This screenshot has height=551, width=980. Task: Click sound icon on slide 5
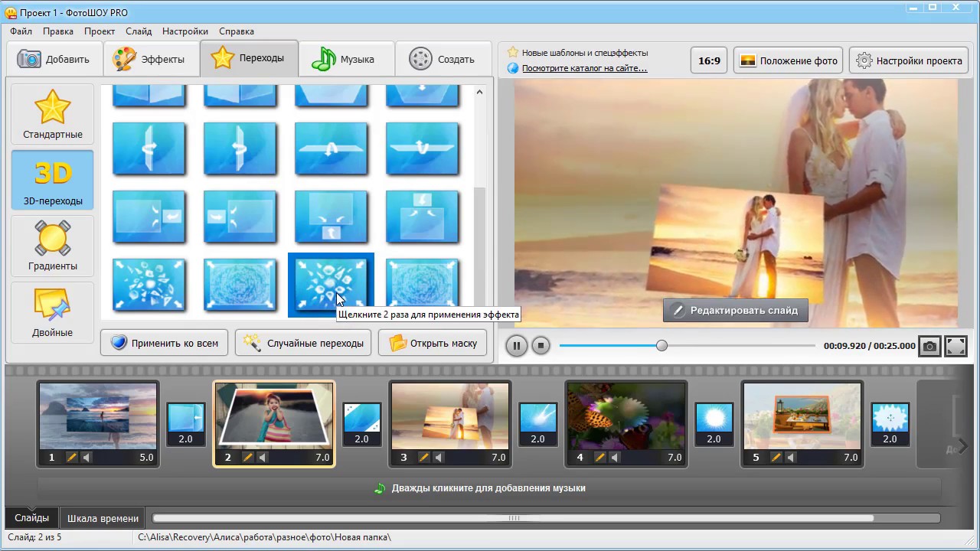point(791,458)
